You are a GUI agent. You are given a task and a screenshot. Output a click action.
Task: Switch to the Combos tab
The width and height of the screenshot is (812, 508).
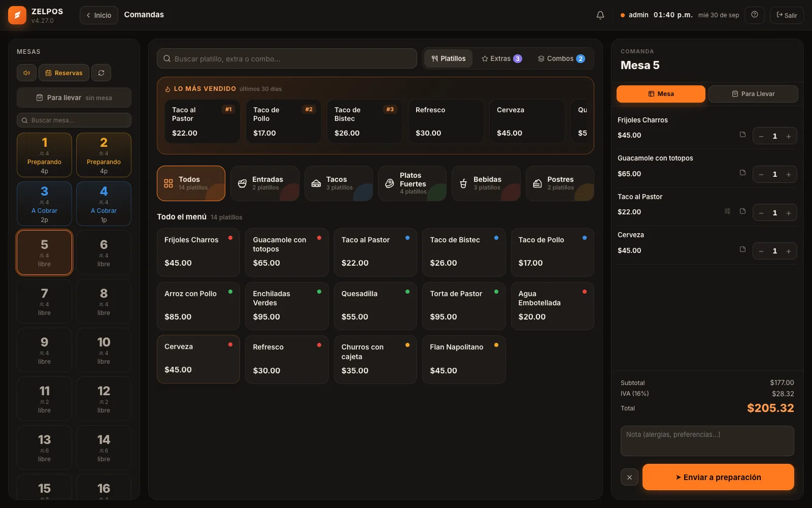561,58
